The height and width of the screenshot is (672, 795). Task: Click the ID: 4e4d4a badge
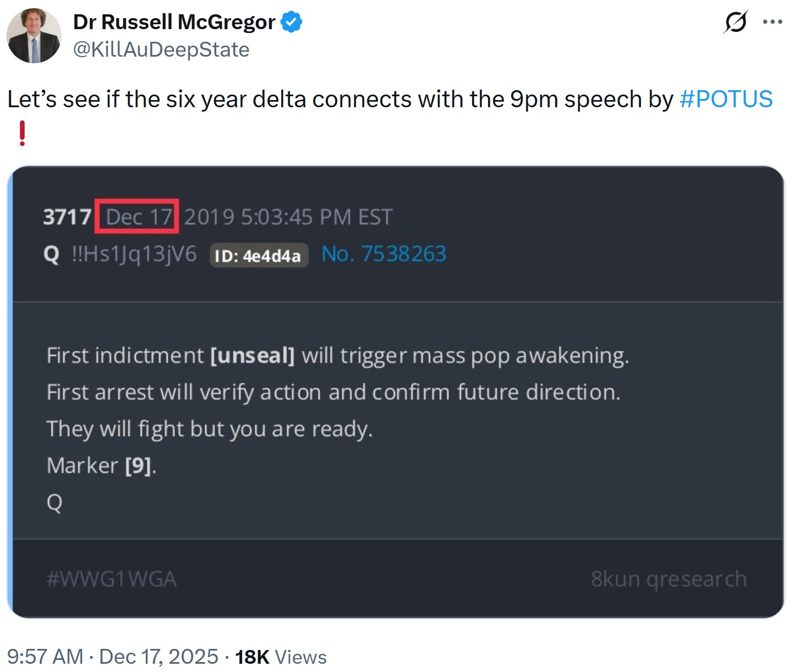(x=258, y=256)
